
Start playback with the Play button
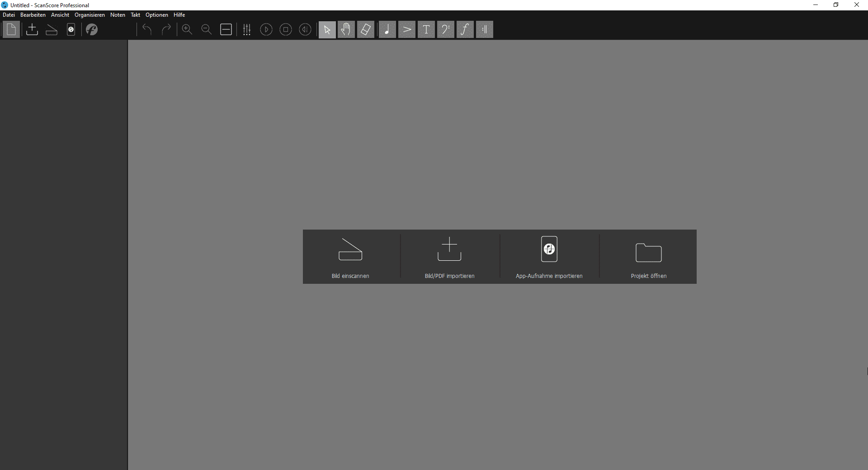click(x=266, y=30)
